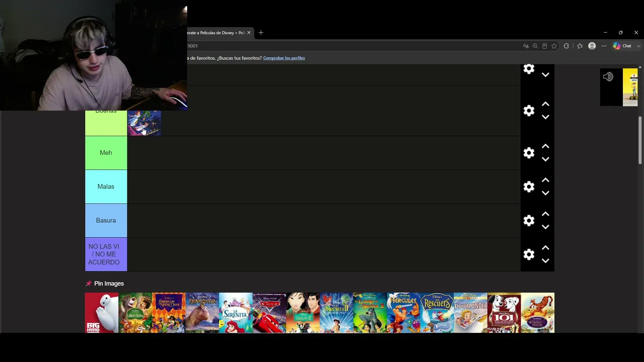The image size is (644, 362).
Task: Add this page to favorites with star
Action: 554,46
